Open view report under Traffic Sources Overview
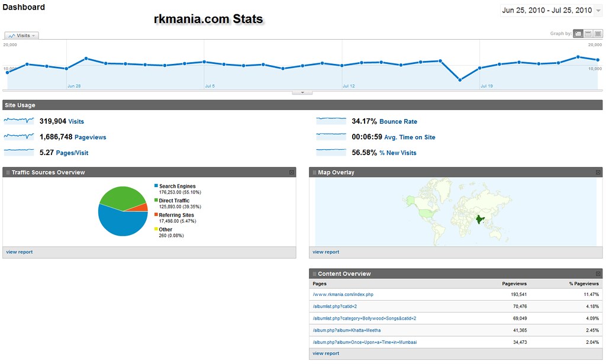 [20, 252]
